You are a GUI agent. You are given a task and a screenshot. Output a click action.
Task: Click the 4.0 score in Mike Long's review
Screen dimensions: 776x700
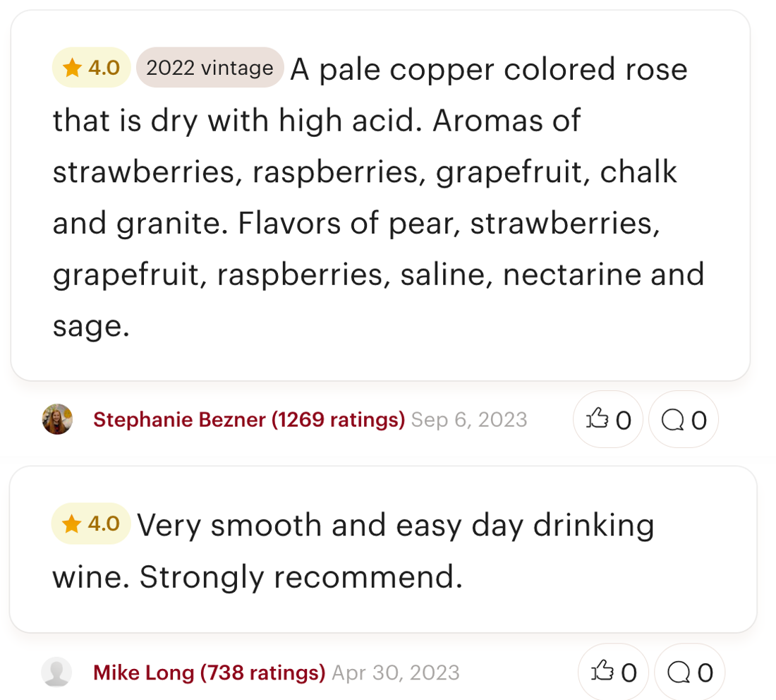(104, 524)
